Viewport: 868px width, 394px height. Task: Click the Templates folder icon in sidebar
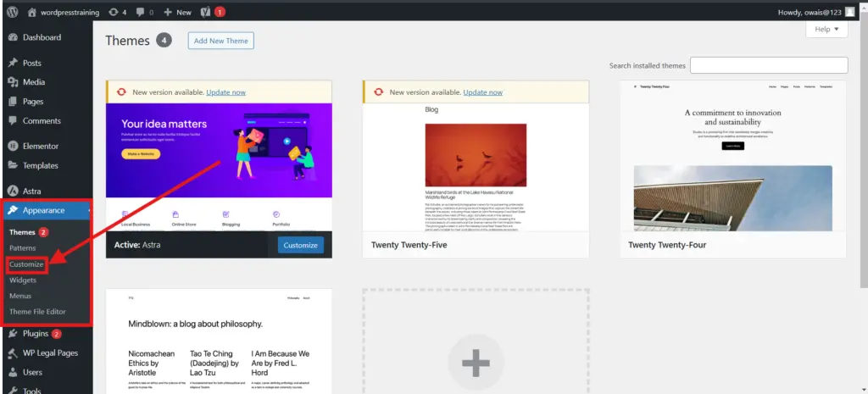click(14, 165)
